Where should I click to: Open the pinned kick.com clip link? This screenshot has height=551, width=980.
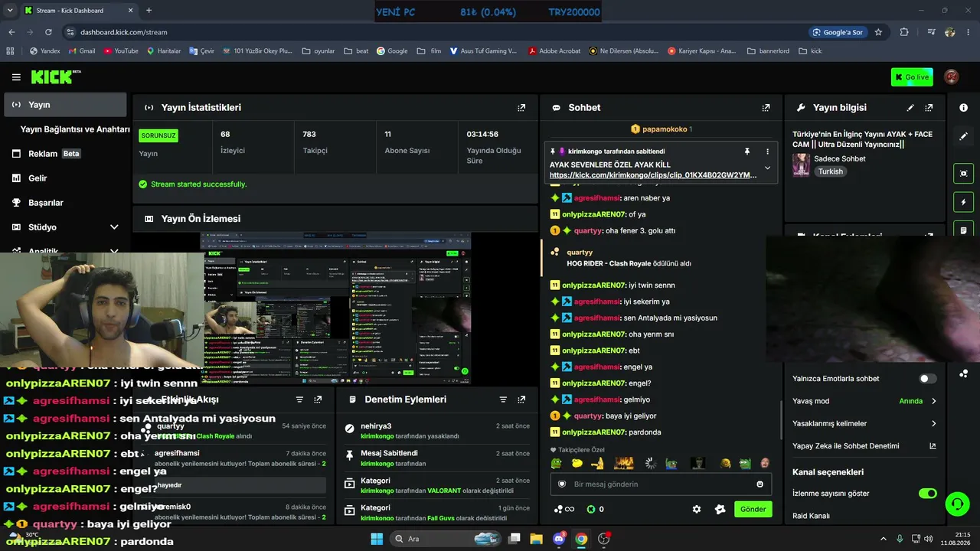pos(653,175)
